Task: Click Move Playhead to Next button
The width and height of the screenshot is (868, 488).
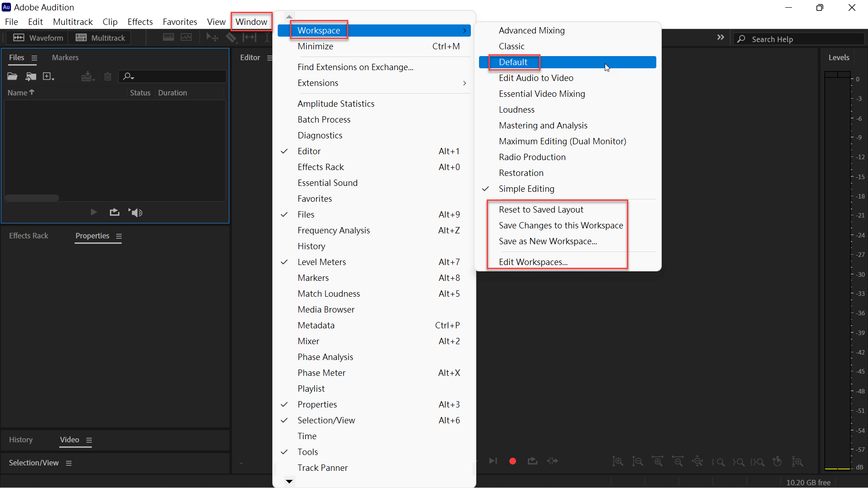Action: [x=493, y=461]
